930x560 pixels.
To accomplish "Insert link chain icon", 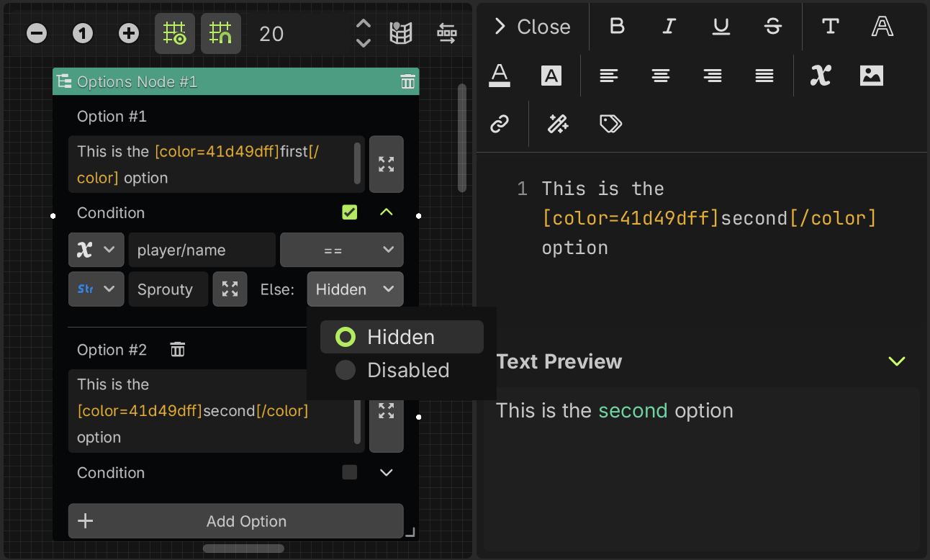I will point(500,124).
